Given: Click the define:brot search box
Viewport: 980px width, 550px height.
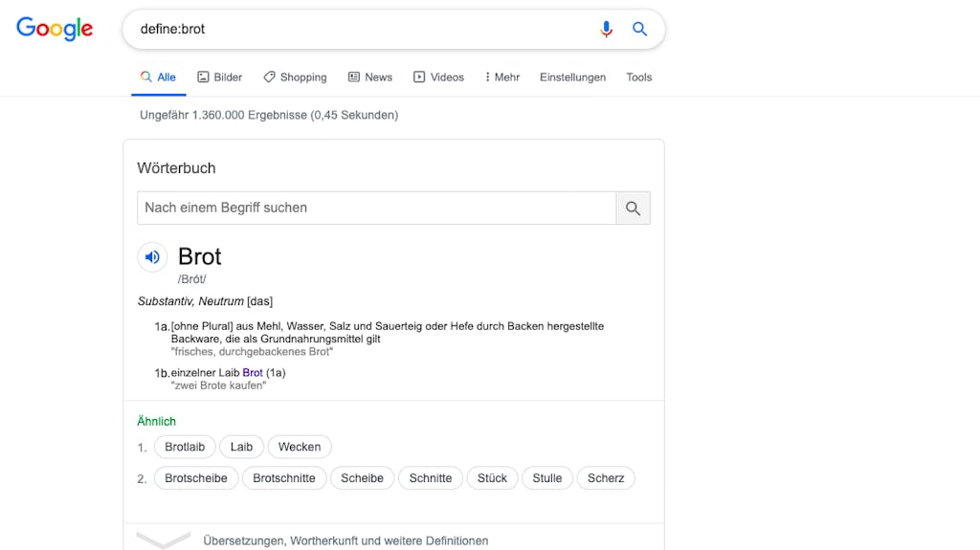Looking at the screenshot, I should point(363,29).
